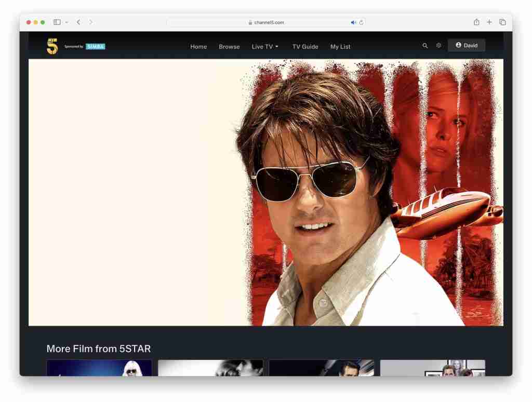532x402 pixels.
Task: Click the More Film from 5STAR heading
Action: (x=98, y=349)
